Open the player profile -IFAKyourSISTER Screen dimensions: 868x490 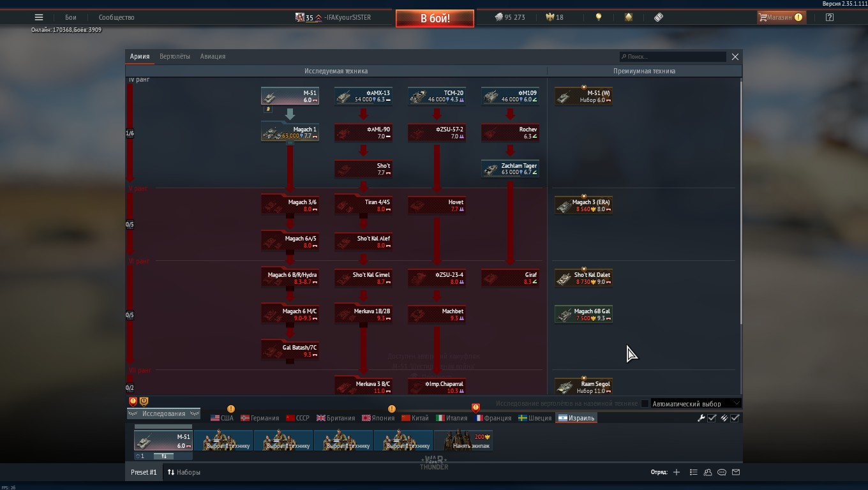pyautogui.click(x=333, y=17)
